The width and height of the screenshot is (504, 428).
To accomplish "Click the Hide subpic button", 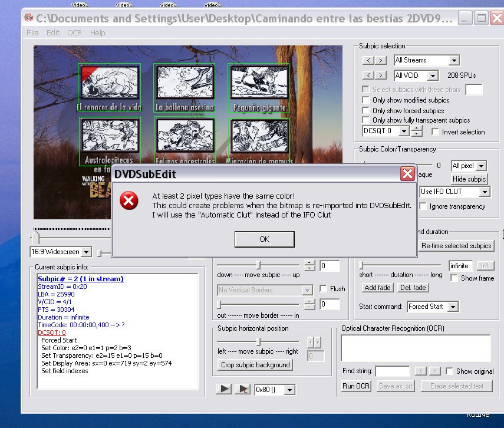I will pyautogui.click(x=469, y=179).
